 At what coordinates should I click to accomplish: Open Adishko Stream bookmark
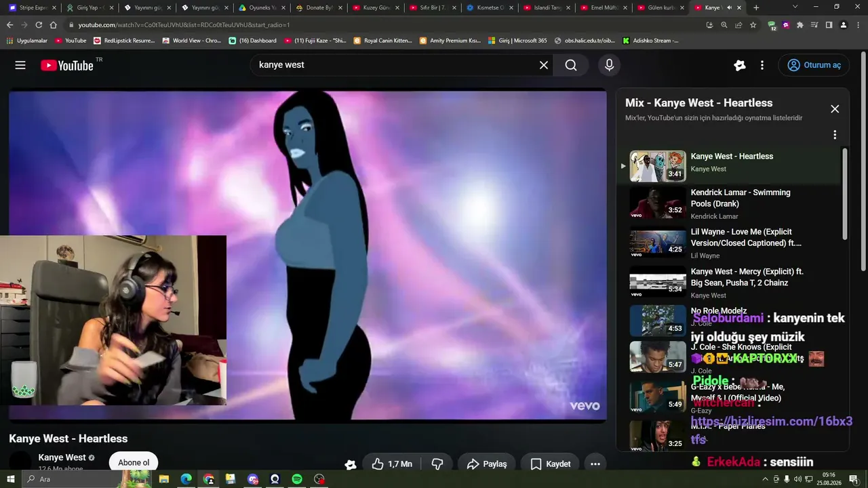tap(650, 41)
